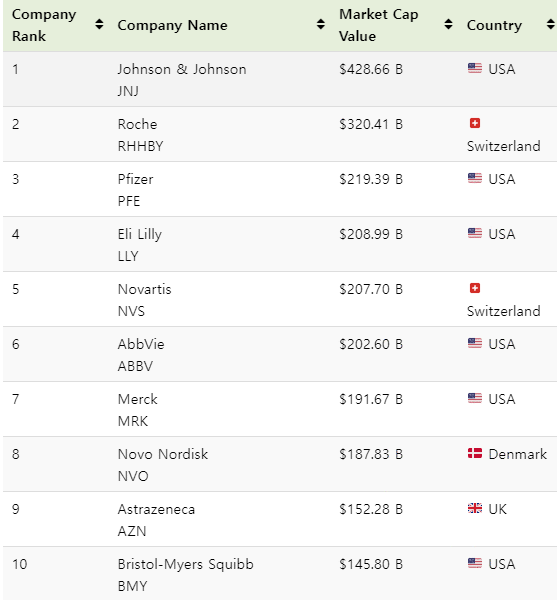Click Swiss flag in Novartis row

[475, 288]
